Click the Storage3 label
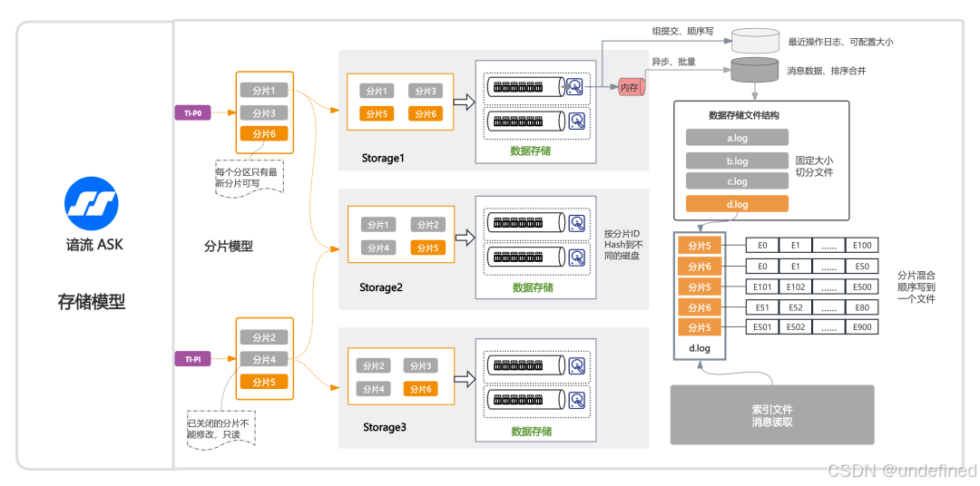This screenshot has width=980, height=486. 385,427
